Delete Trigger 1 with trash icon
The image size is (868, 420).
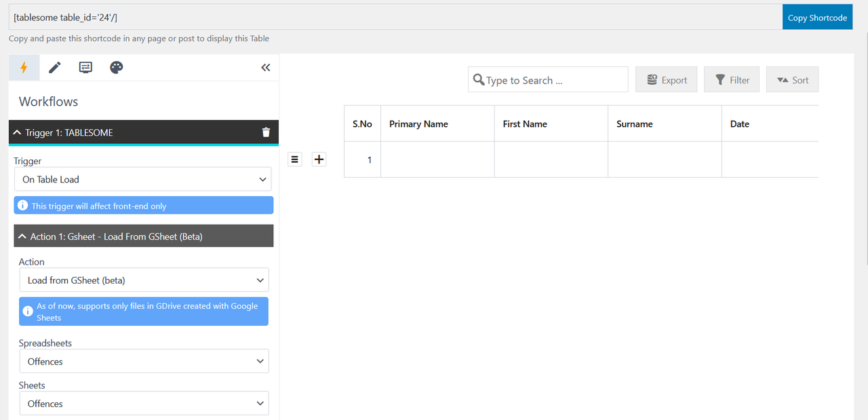(x=266, y=132)
